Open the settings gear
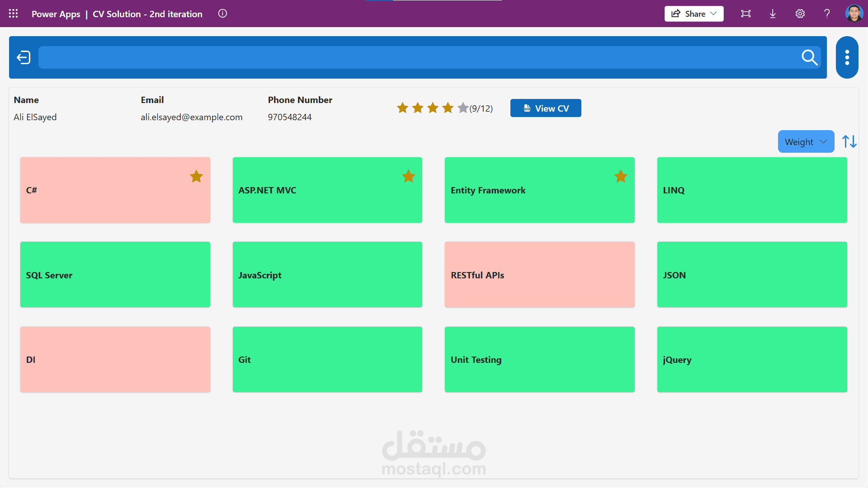Viewport: 868px width, 488px height. pyautogui.click(x=800, y=14)
